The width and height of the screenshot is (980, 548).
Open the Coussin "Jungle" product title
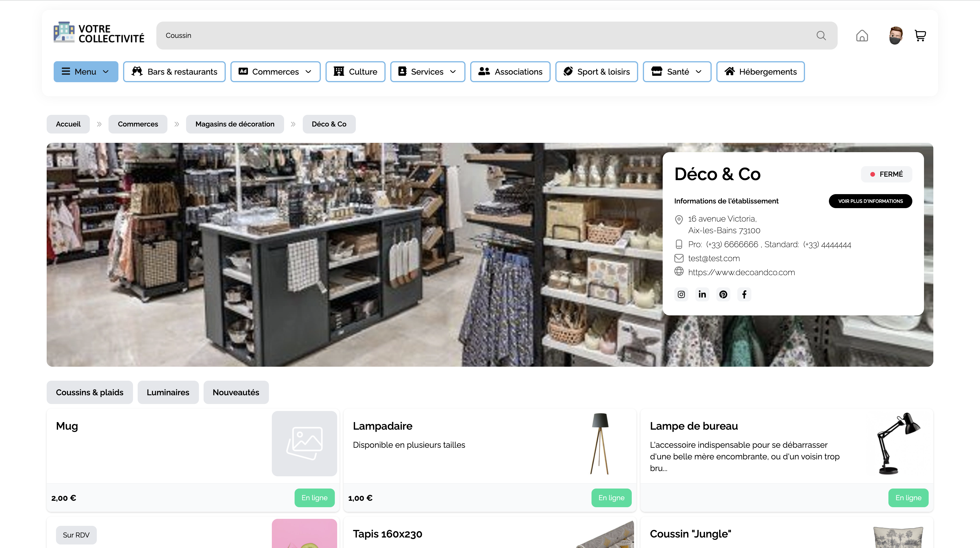(x=690, y=534)
